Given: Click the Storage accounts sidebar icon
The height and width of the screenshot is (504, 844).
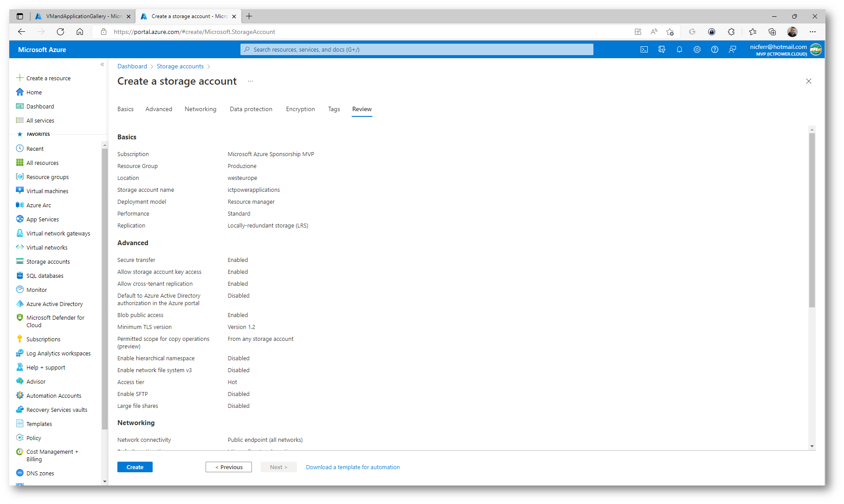Looking at the screenshot, I should pyautogui.click(x=20, y=261).
